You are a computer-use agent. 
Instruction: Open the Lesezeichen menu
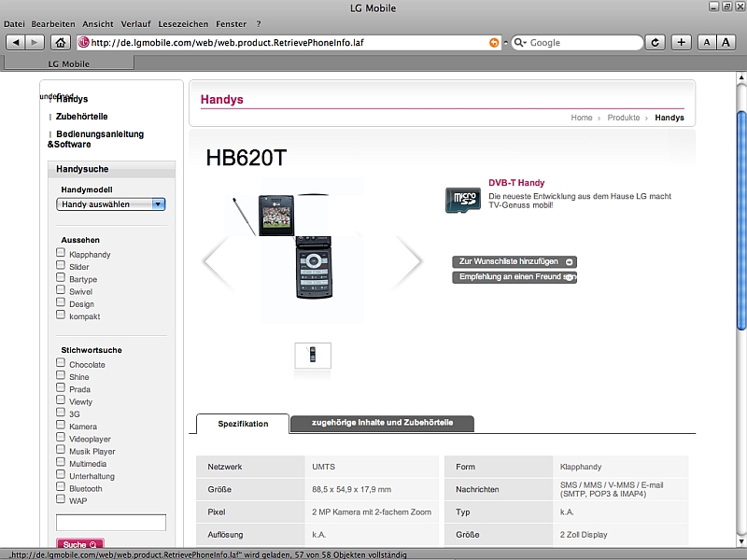point(183,24)
